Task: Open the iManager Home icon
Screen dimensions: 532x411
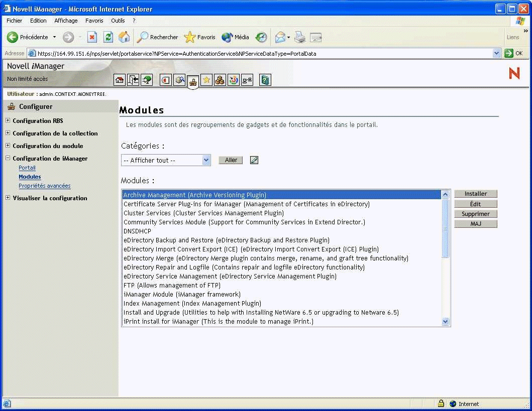Action: pos(120,80)
